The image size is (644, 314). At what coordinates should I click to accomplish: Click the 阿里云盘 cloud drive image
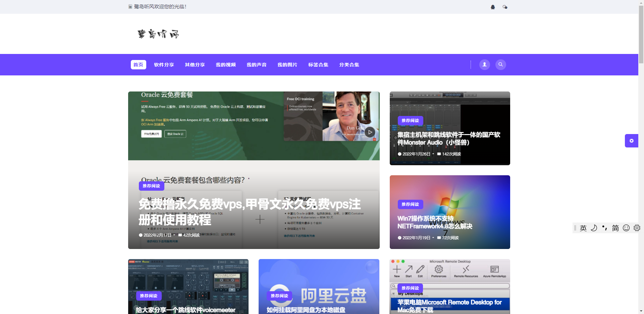pyautogui.click(x=319, y=287)
